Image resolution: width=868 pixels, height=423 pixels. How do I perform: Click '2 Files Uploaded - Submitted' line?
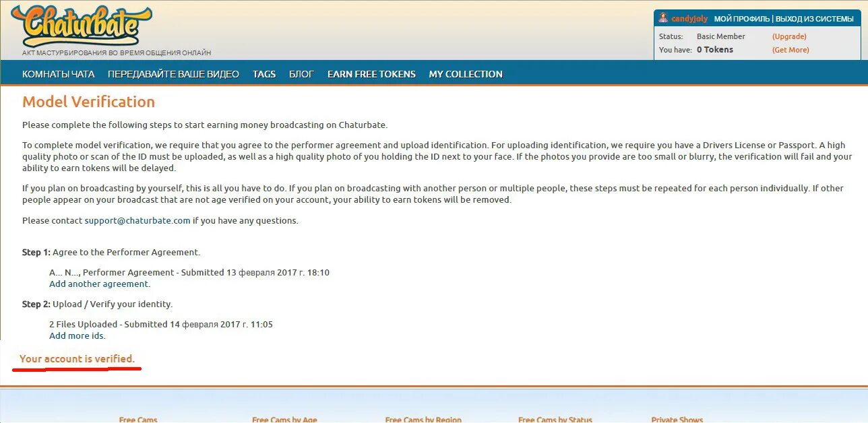click(161, 324)
